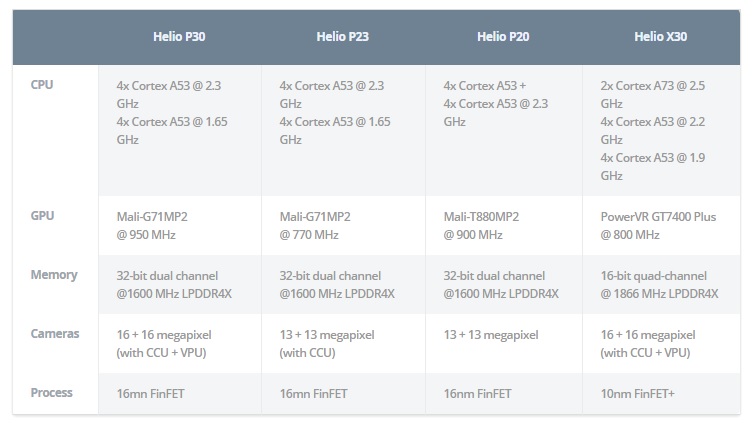Click the Helio P30 16mn FinFET cell

coord(150,394)
